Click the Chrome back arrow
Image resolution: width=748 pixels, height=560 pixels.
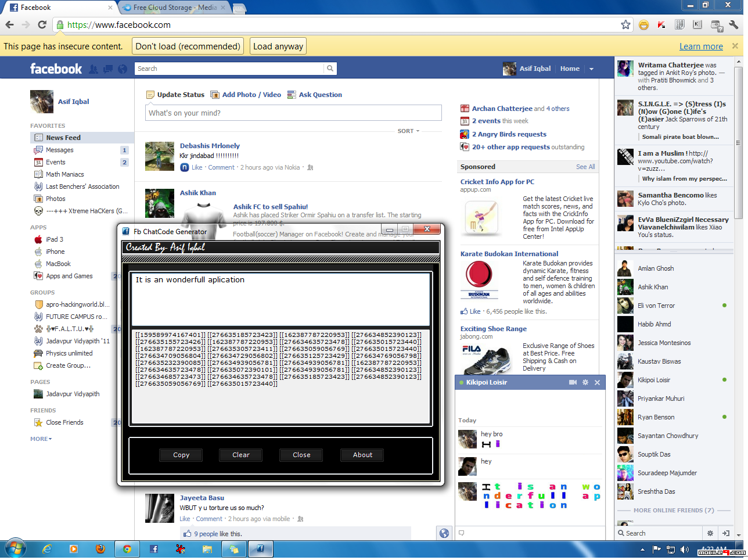coord(9,24)
